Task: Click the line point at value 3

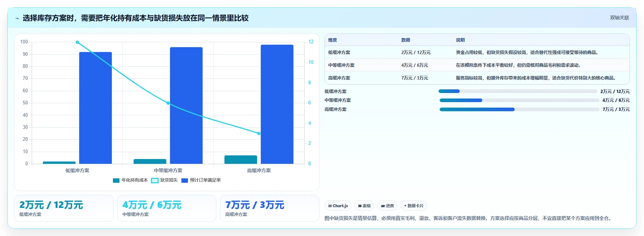Action: (x=259, y=134)
